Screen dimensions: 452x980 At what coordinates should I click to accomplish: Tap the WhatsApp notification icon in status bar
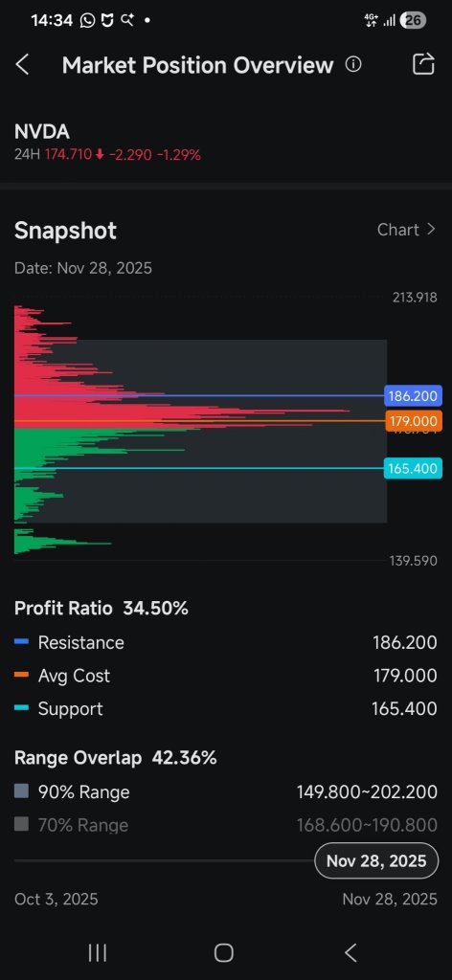(87, 21)
